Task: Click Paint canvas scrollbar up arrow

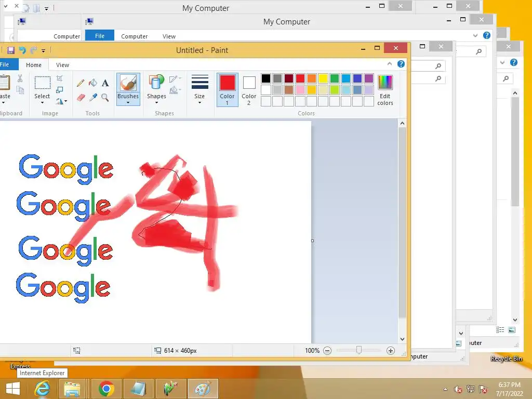Action: point(403,124)
